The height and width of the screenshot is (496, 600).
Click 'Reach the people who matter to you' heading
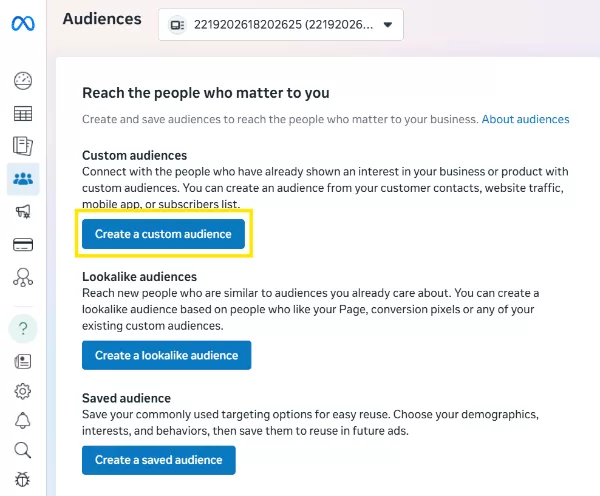[206, 93]
